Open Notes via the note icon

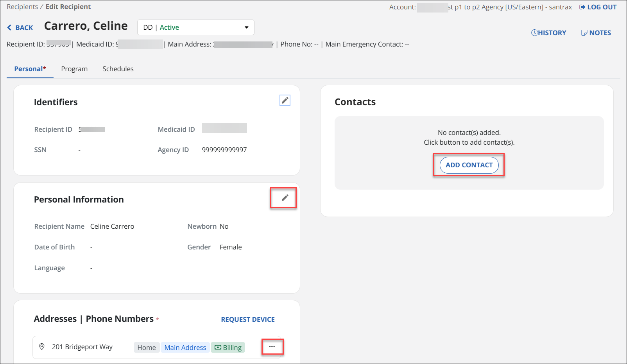coord(584,33)
